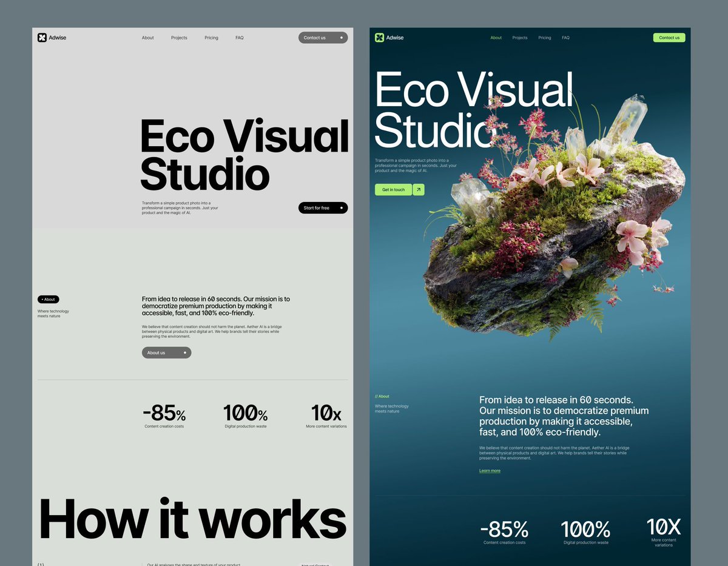Click the Adwise logo icon on light page
The image size is (728, 566).
pyautogui.click(x=42, y=37)
